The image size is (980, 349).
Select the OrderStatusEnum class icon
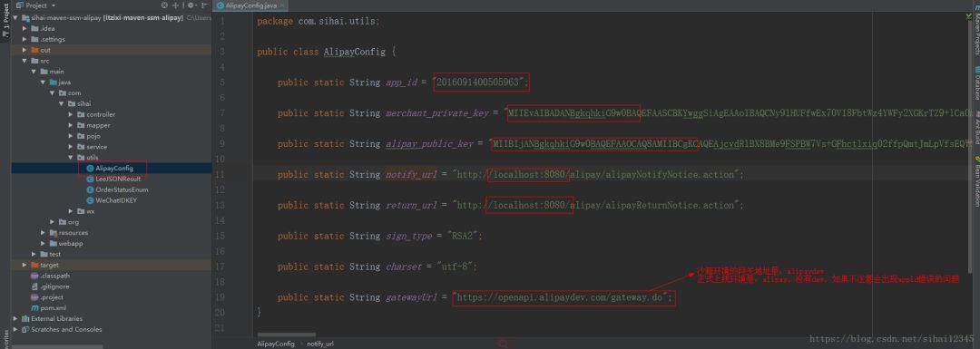point(90,189)
